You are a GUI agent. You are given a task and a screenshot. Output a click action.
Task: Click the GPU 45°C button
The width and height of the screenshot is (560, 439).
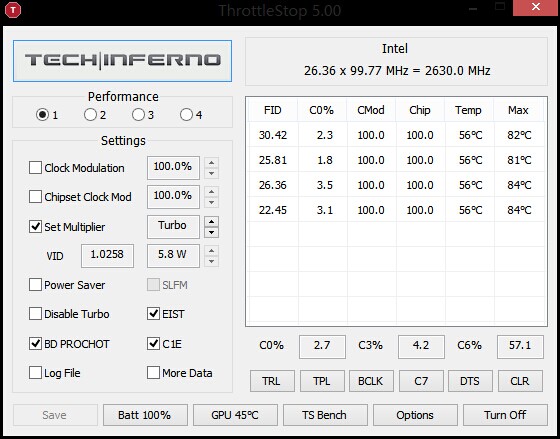click(x=235, y=415)
